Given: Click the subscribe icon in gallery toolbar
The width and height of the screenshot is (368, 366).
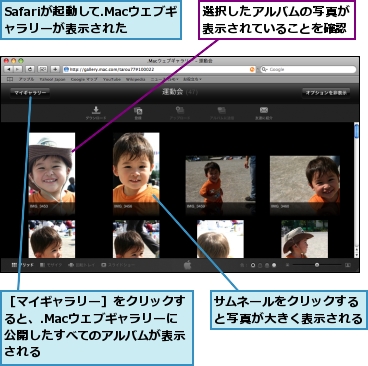Looking at the screenshot, I should point(138,110).
